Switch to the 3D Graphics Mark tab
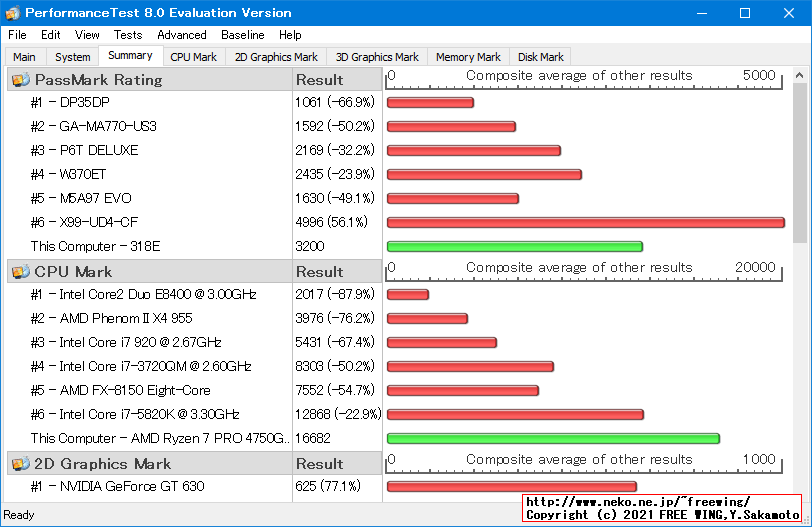Image resolution: width=812 pixels, height=527 pixels. [x=377, y=57]
